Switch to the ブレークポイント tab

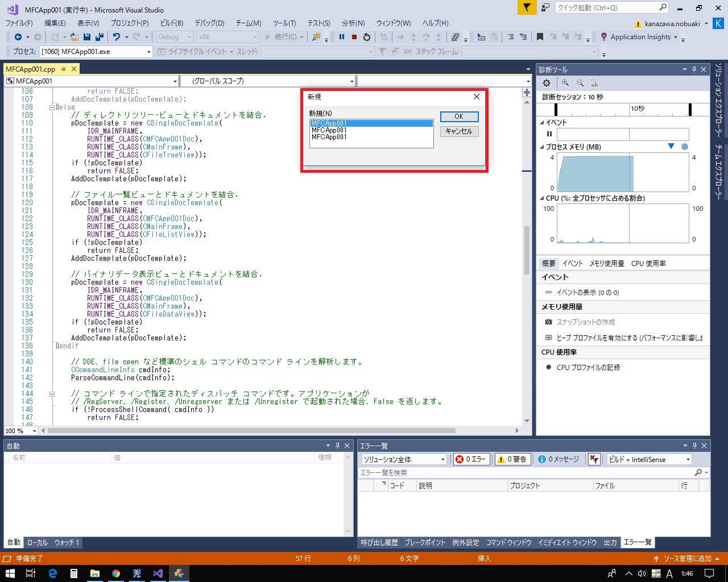425,543
